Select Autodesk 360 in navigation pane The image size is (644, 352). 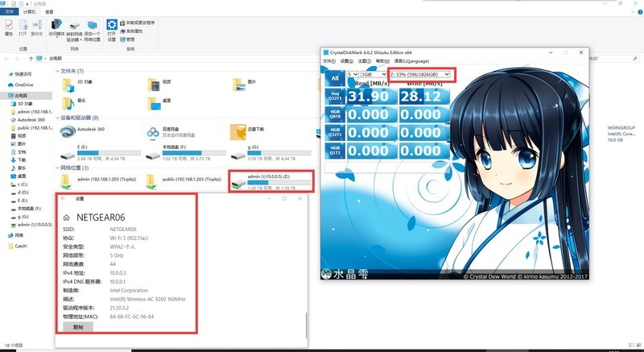pos(31,120)
